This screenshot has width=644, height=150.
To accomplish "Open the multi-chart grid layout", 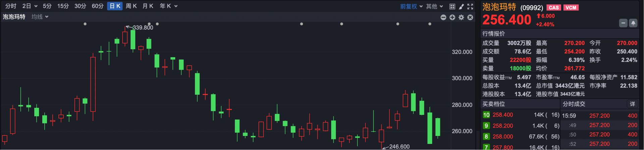I will tap(452, 6).
